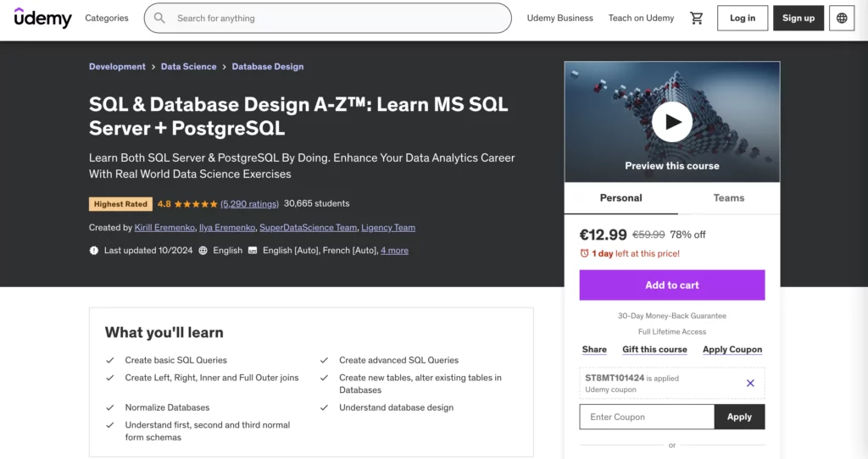This screenshot has height=459, width=868.
Task: Focus the Enter Coupon field
Action: 647,417
